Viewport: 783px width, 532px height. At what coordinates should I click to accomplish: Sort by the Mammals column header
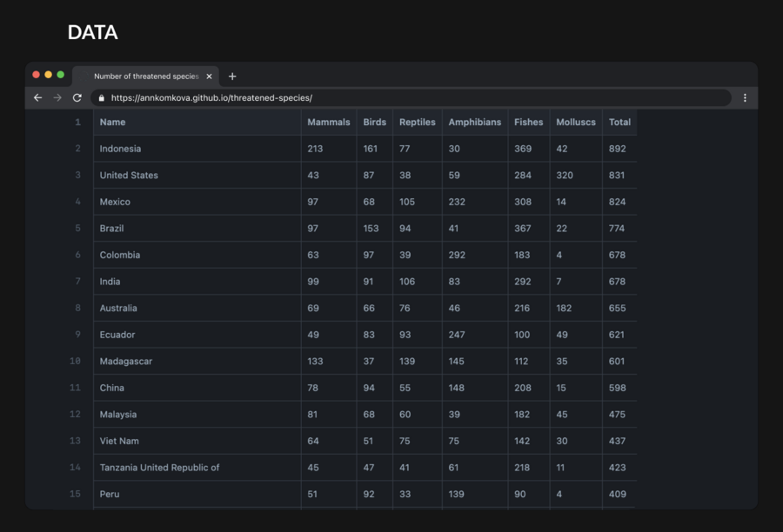pos(328,123)
